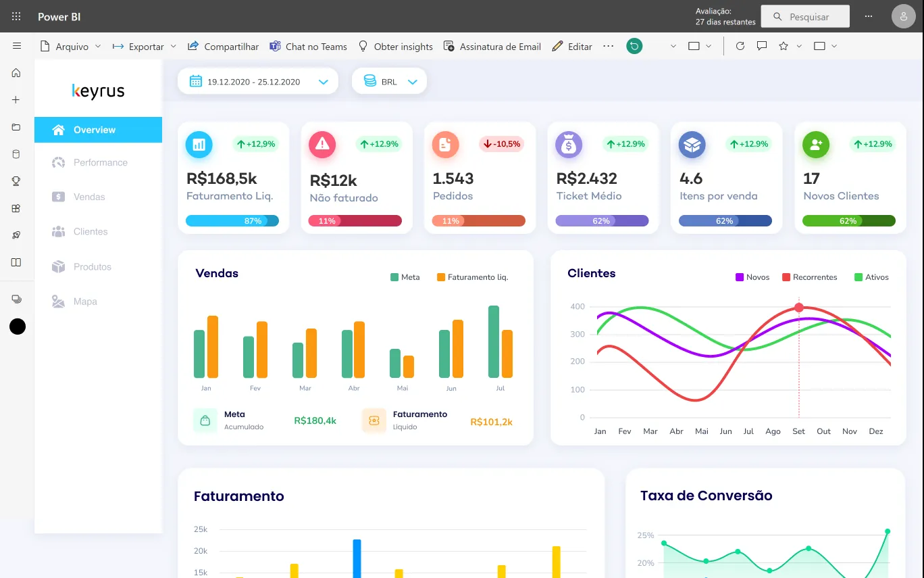Refresh the report using the refresh icon
924x578 pixels.
coord(740,46)
